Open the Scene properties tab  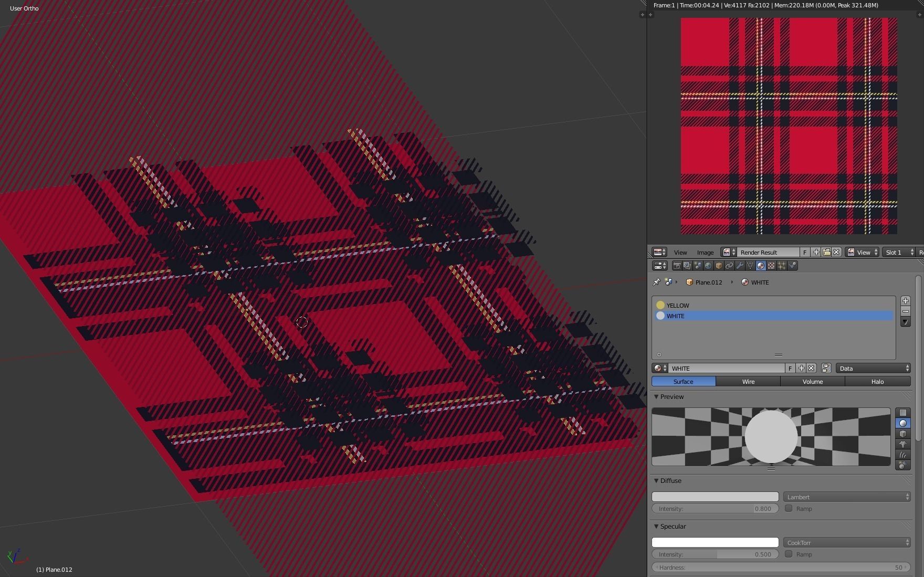coord(698,266)
